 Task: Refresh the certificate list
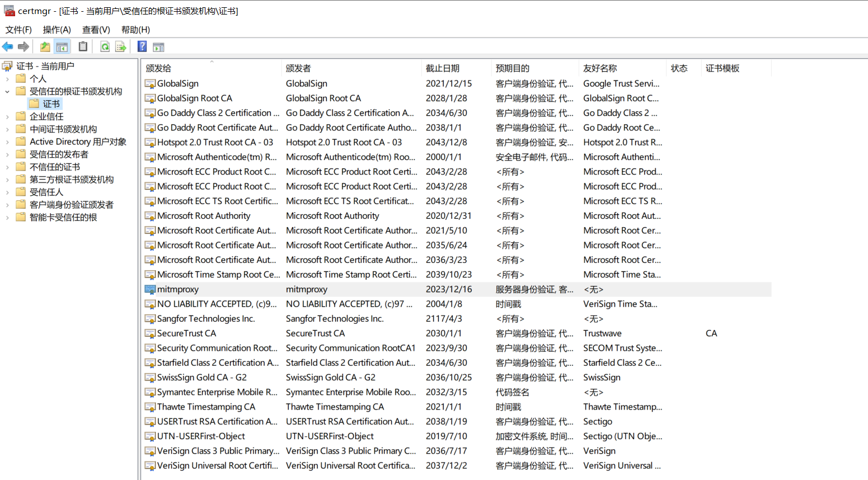point(105,47)
